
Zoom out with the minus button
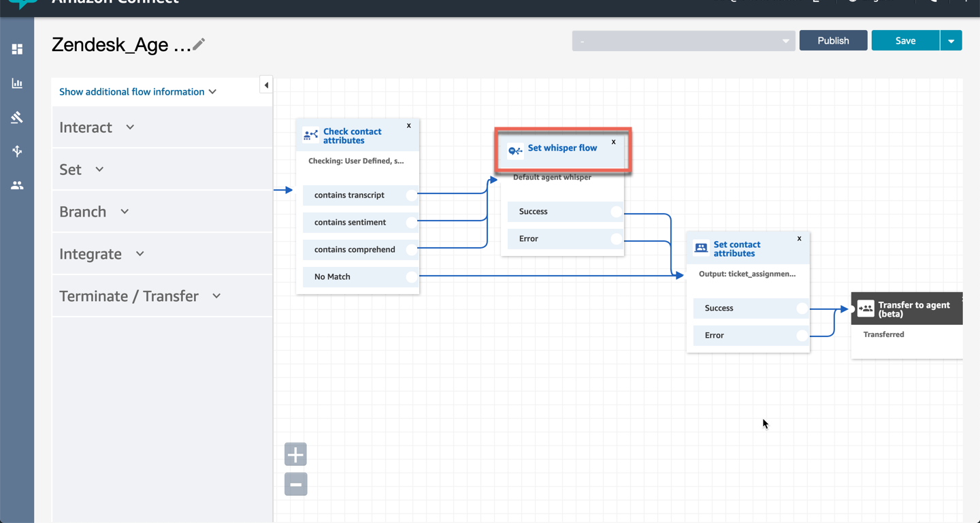295,484
